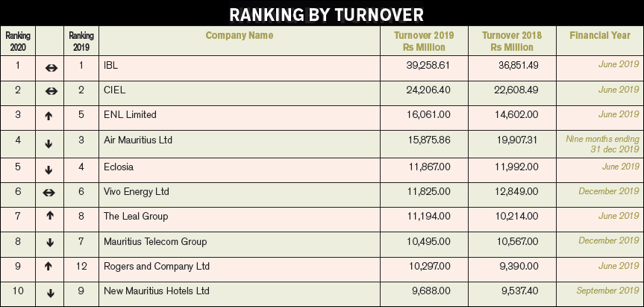
Task: Click the up arrow icon for Rogers and Company Ltd
Action: 49,267
